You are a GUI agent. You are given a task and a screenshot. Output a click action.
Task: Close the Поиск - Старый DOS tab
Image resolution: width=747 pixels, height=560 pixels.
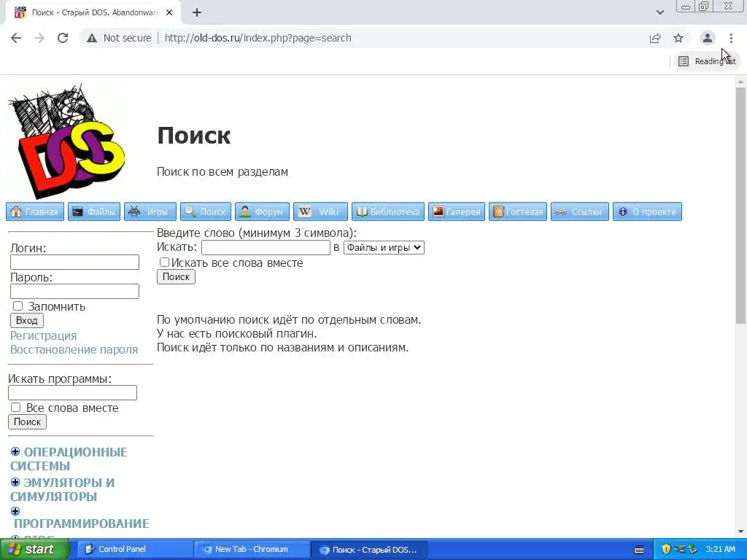tap(169, 13)
